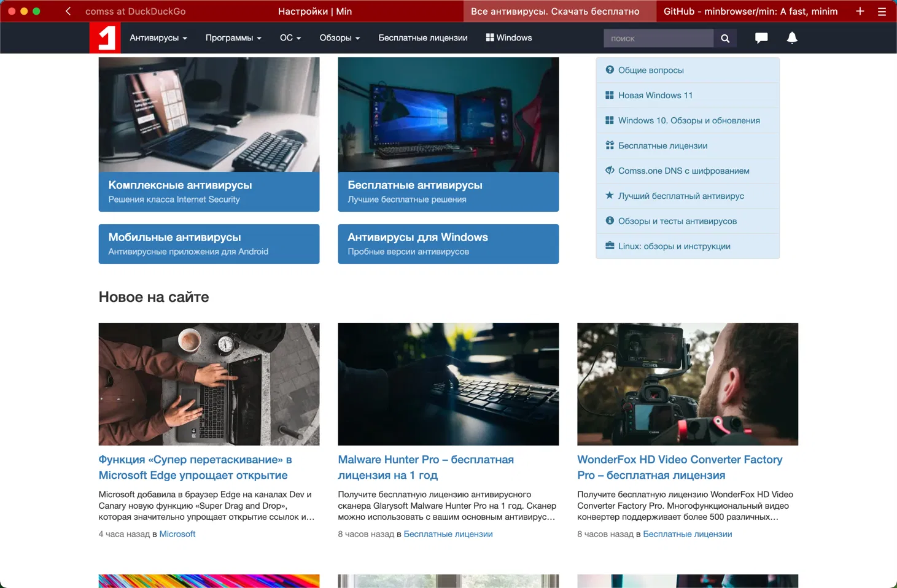Click the WonderFox HD Video Converter thumbnail

coord(688,384)
